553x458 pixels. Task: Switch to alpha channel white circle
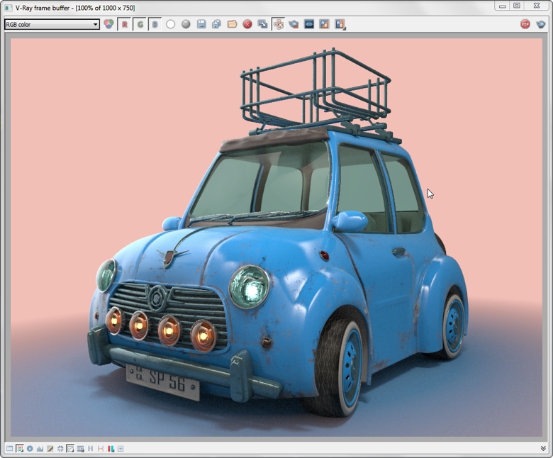pos(170,24)
